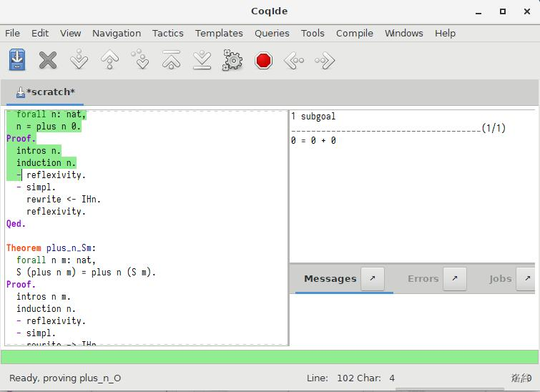
Task: Expand the Templates menu
Action: tap(219, 33)
